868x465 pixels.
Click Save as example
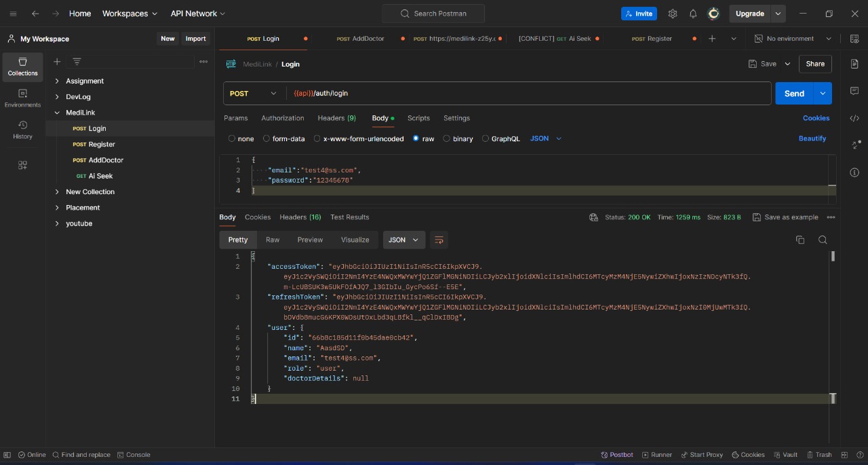tap(785, 217)
